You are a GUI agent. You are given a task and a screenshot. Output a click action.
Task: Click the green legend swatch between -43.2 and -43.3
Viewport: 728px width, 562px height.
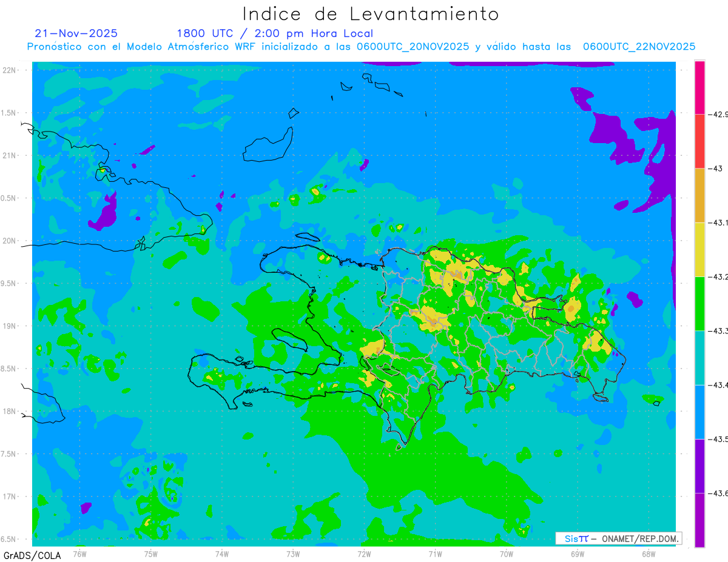click(699, 303)
